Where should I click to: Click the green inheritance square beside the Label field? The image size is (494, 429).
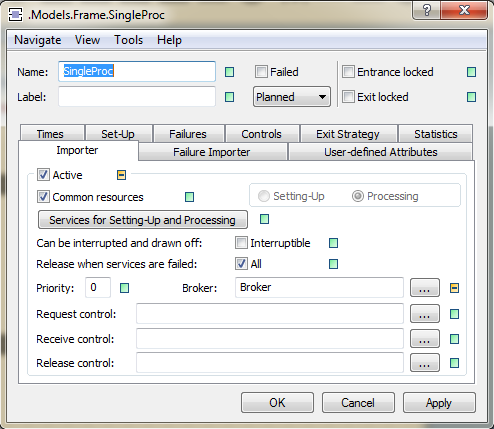[229, 97]
